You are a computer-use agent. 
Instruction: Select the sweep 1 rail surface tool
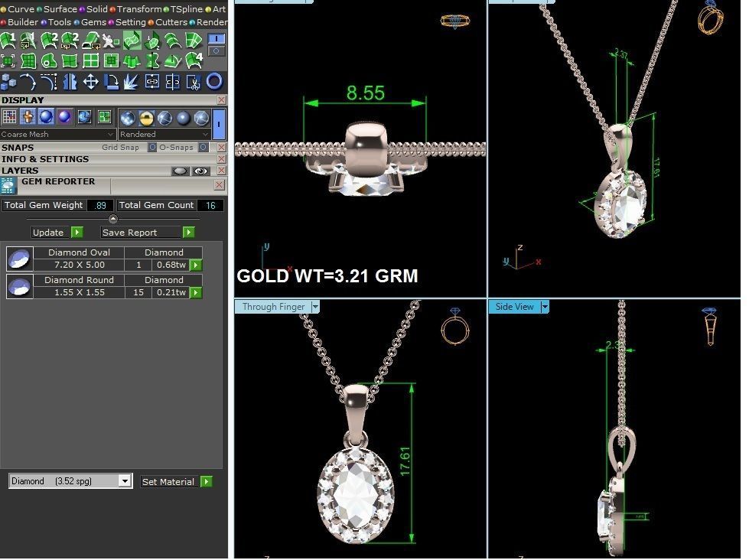coord(8,40)
